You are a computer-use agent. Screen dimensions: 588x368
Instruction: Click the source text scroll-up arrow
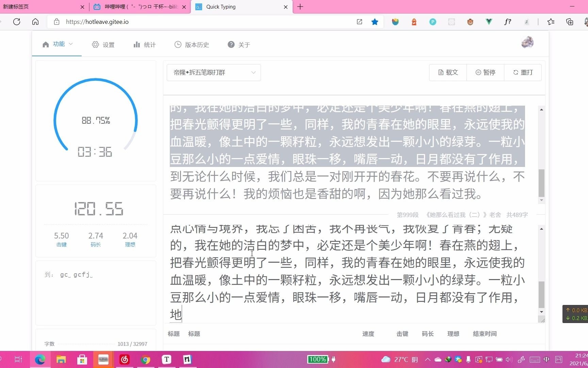(x=541, y=109)
